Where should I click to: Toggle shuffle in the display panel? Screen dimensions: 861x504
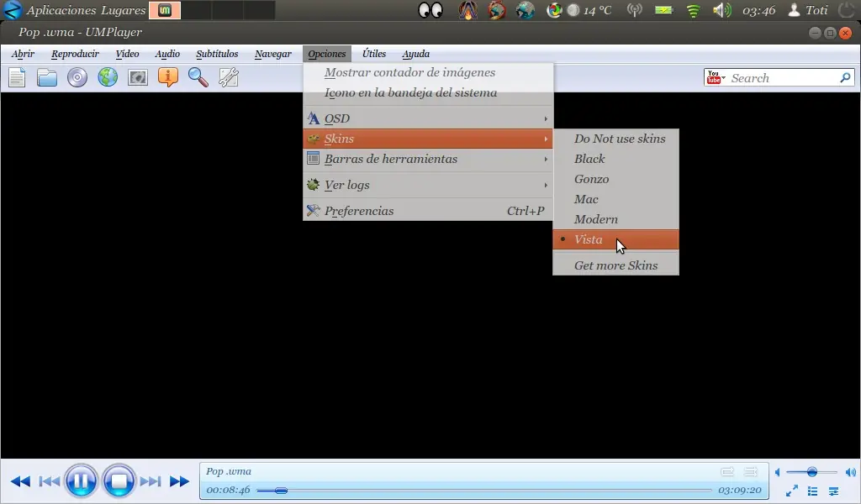coord(751,471)
